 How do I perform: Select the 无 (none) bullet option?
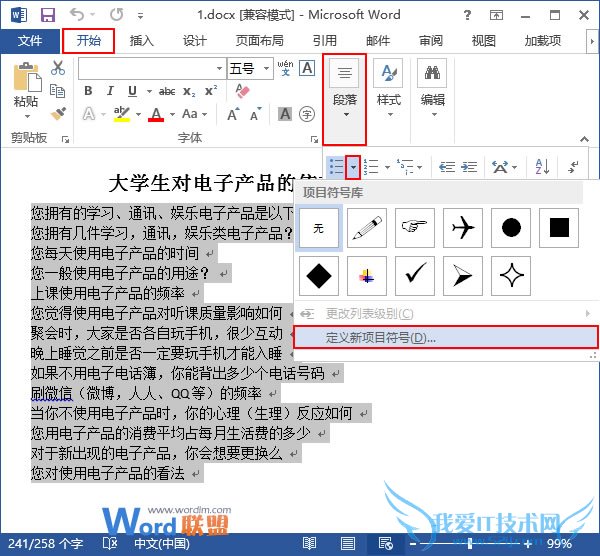pyautogui.click(x=319, y=228)
